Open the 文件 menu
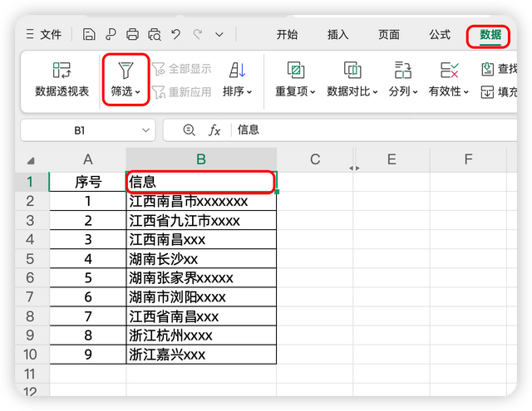The image size is (532, 411). pos(51,34)
